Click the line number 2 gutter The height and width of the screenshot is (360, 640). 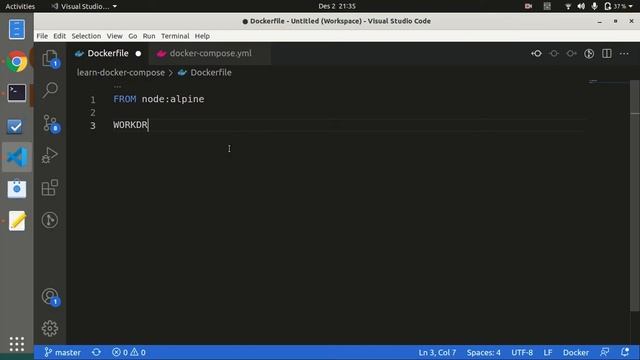[93, 112]
